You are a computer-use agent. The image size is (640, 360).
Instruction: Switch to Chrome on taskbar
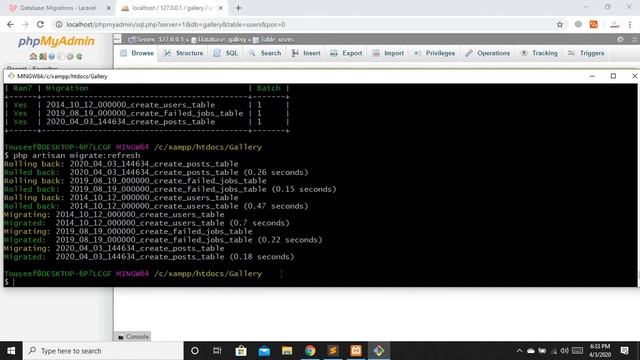point(310,351)
